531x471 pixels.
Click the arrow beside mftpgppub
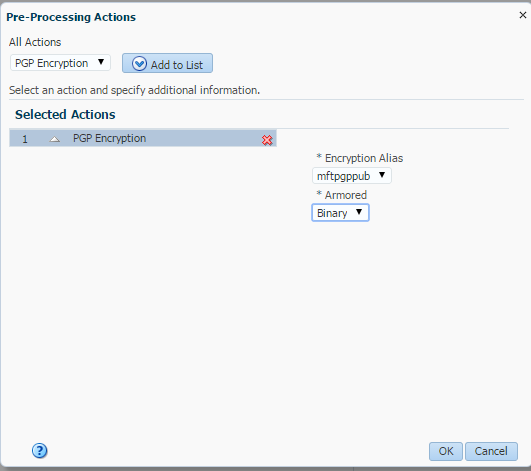click(382, 175)
